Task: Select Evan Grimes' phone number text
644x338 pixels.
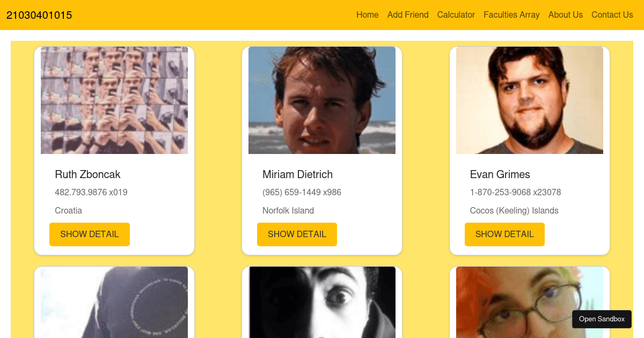Action: click(x=515, y=193)
